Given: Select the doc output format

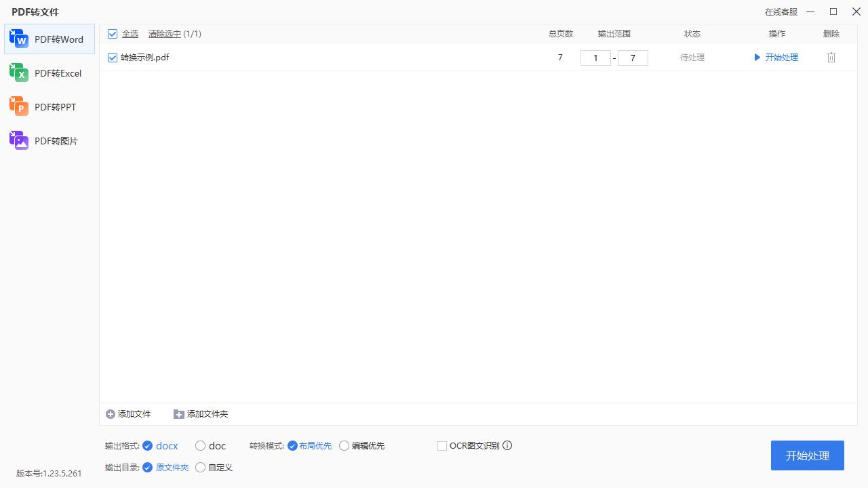Looking at the screenshot, I should point(200,445).
